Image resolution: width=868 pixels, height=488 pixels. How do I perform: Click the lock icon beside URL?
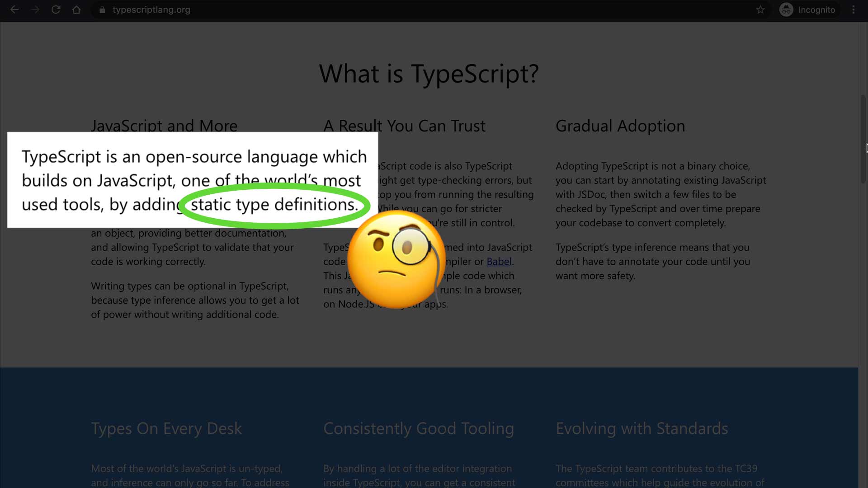(x=102, y=10)
